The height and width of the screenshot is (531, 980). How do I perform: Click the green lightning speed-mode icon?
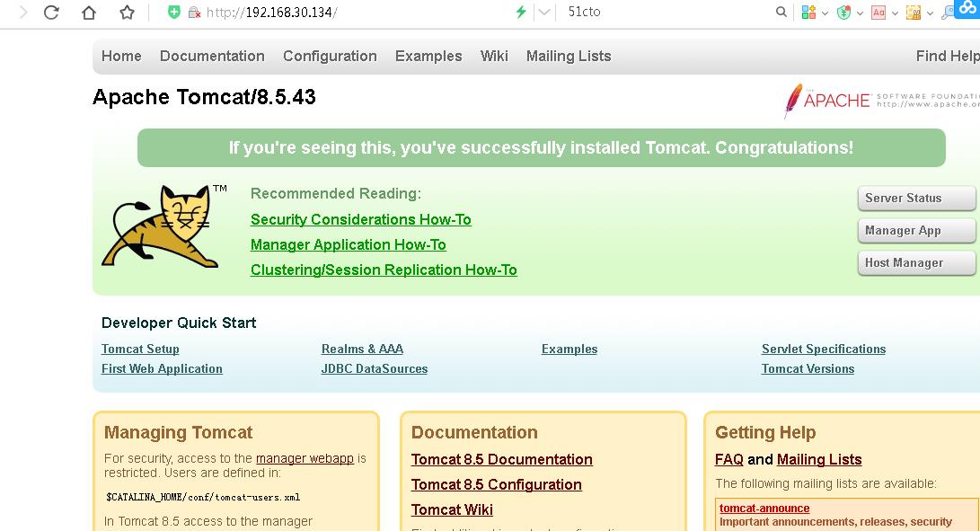coord(521,12)
